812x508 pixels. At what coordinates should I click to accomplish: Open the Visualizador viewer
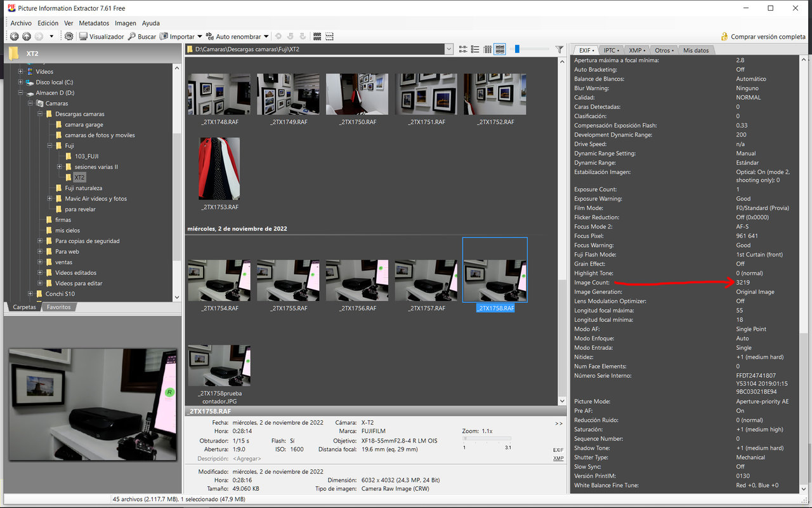[101, 37]
